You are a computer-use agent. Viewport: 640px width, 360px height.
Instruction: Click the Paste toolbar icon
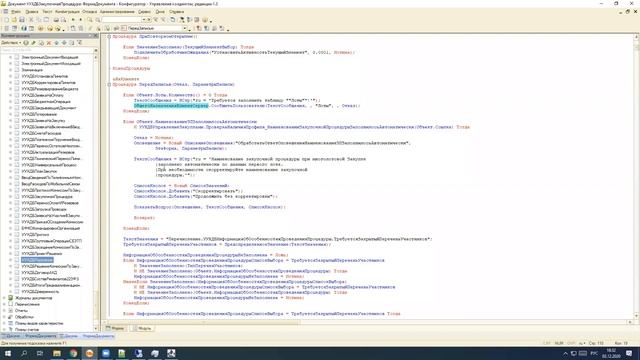click(46, 20)
